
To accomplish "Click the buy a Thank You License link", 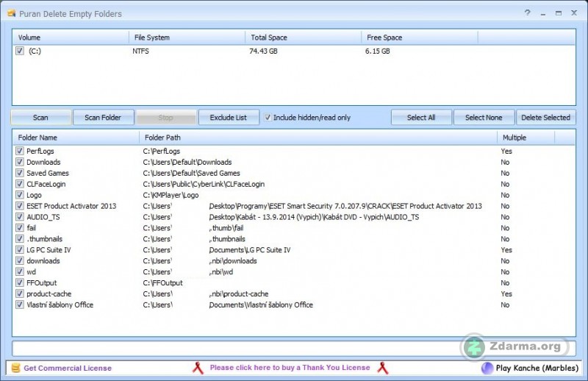I will (290, 368).
